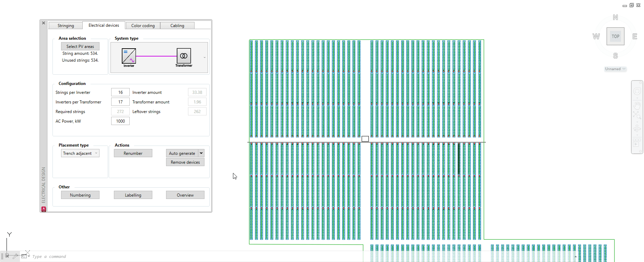Click the AC Power kW input field

[120, 121]
